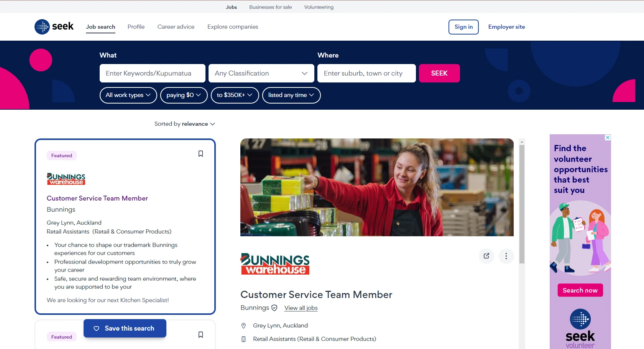The width and height of the screenshot is (644, 349).
Task: Click the share job icon button
Action: coord(486,256)
